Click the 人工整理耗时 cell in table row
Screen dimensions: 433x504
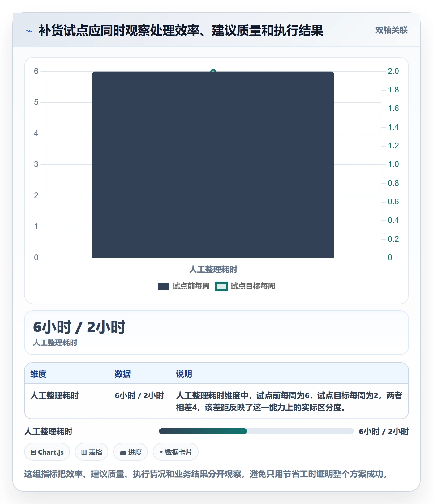pos(54,395)
